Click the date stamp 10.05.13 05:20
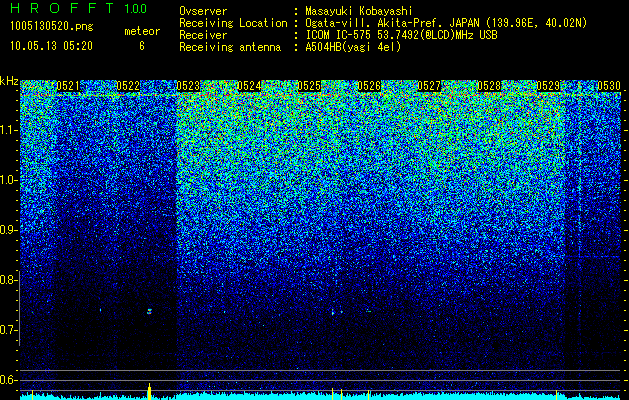Image resolution: width=629 pixels, height=400 pixels. click(51, 46)
